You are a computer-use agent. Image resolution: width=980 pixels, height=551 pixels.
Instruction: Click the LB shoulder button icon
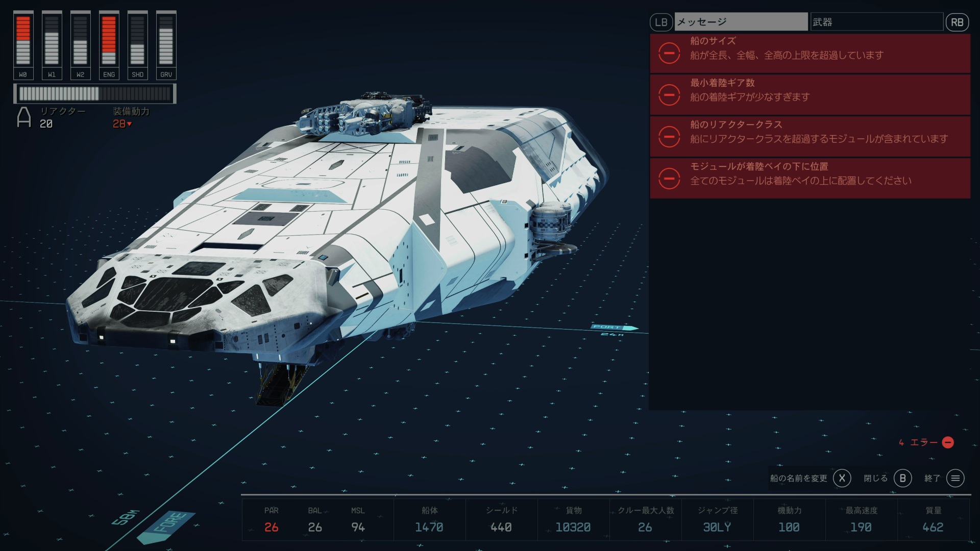point(661,22)
